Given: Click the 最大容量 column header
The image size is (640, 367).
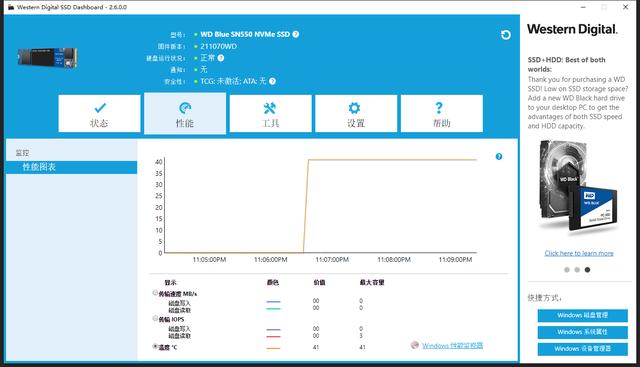Looking at the screenshot, I should coord(372,282).
